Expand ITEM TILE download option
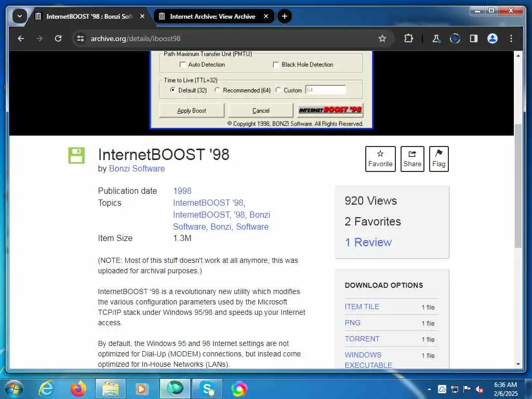 (362, 307)
